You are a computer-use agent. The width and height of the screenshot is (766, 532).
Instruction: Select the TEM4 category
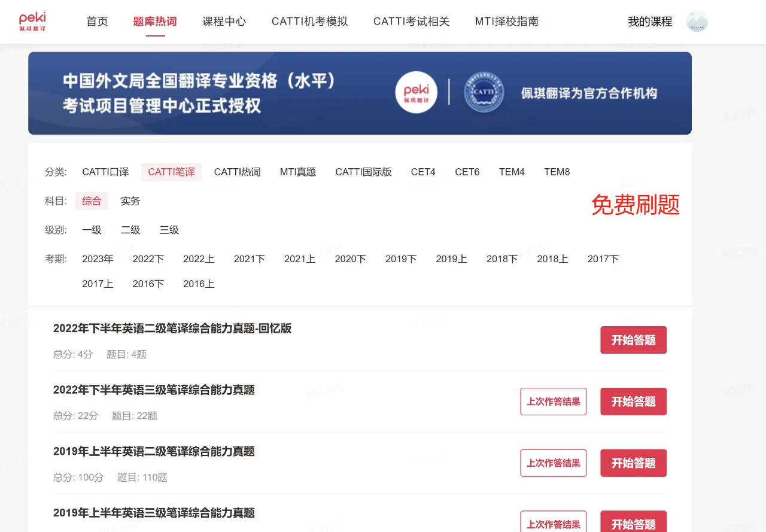[512, 172]
